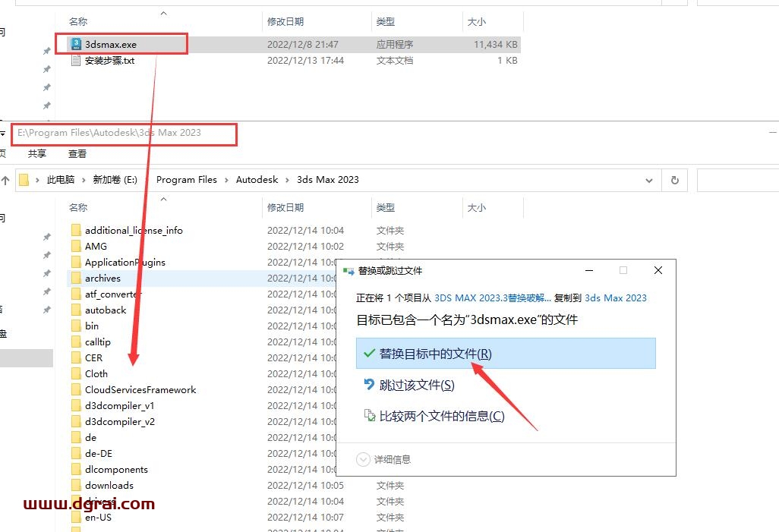Select the archives folder icon
Image resolution: width=779 pixels, height=532 pixels.
77,278
